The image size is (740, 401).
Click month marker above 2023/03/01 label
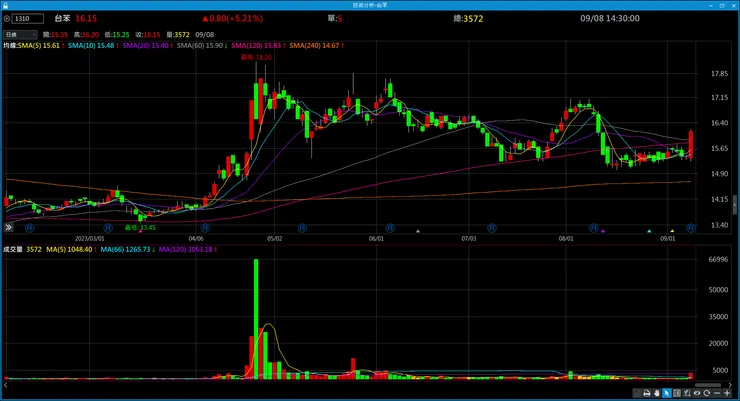(108, 228)
